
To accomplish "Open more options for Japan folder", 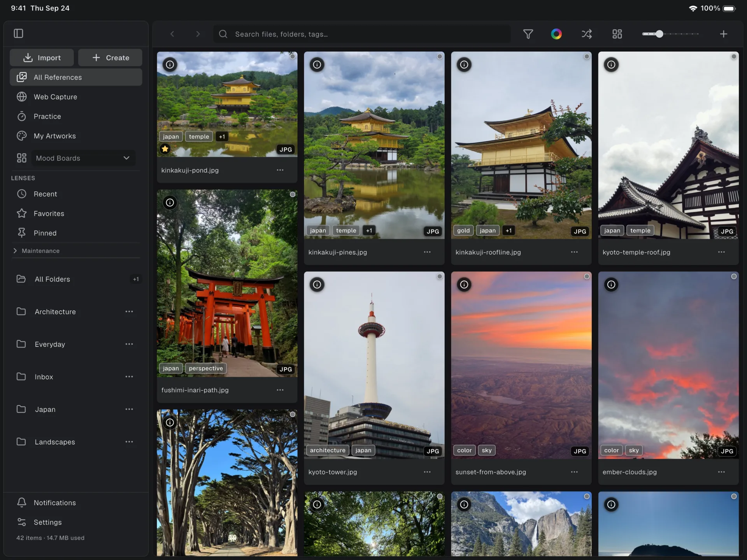I will (129, 409).
